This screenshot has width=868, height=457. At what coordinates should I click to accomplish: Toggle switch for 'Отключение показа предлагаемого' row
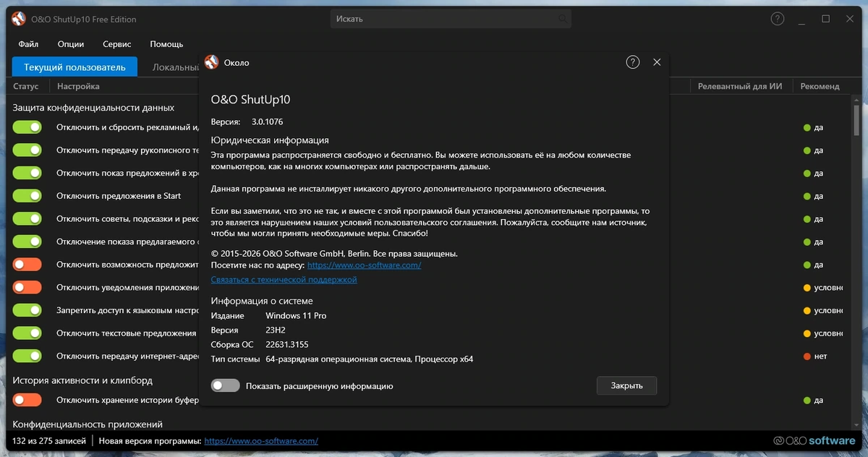[x=27, y=242]
